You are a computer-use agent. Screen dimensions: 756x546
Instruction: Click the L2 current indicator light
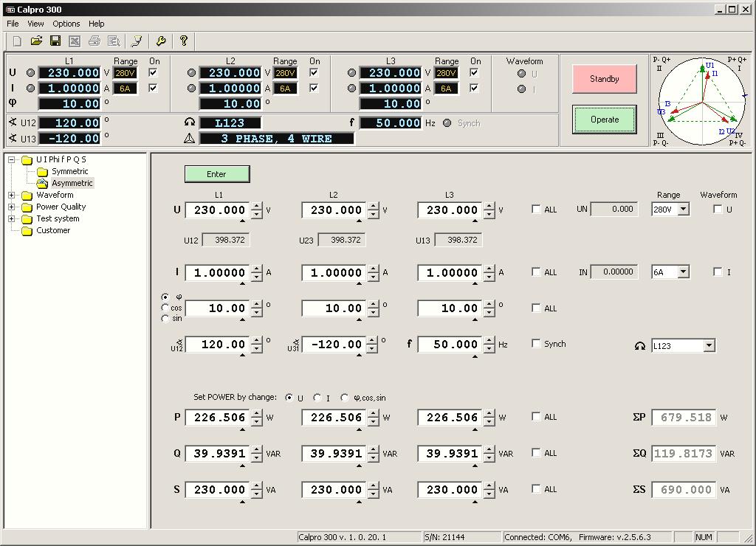pyautogui.click(x=191, y=89)
